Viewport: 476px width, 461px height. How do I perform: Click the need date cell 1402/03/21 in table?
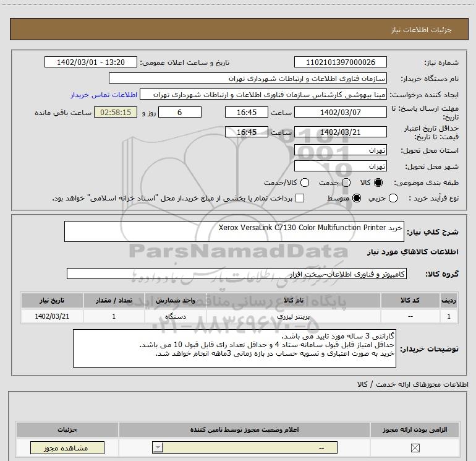(x=52, y=316)
